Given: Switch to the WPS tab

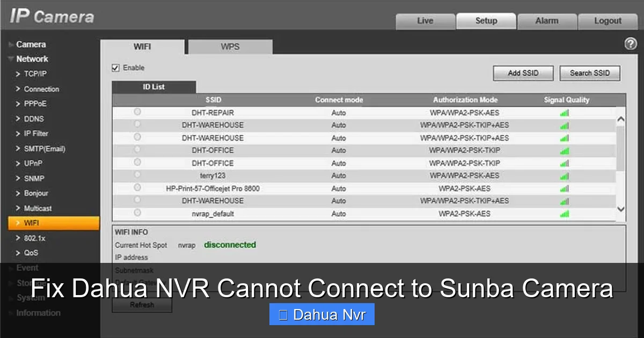Looking at the screenshot, I should click(230, 47).
